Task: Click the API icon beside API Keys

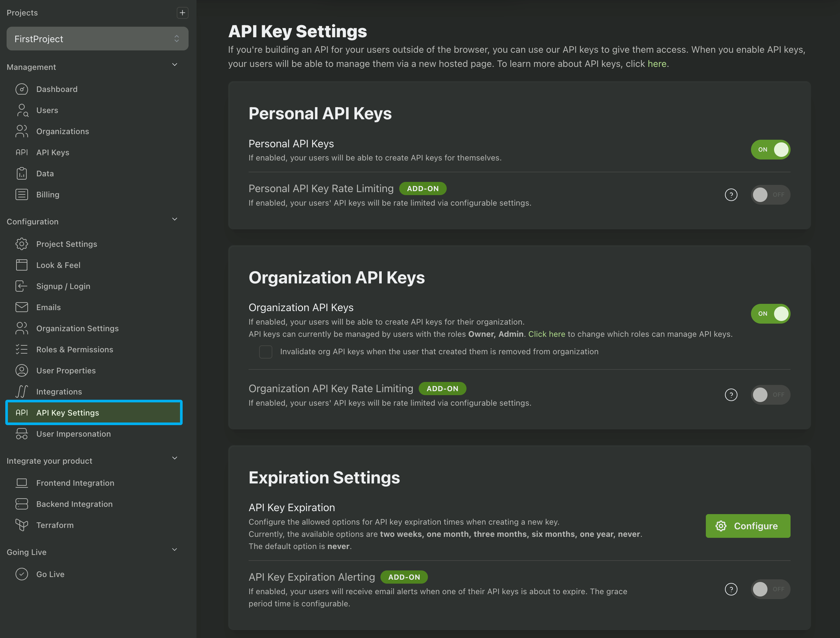Action: [22, 153]
